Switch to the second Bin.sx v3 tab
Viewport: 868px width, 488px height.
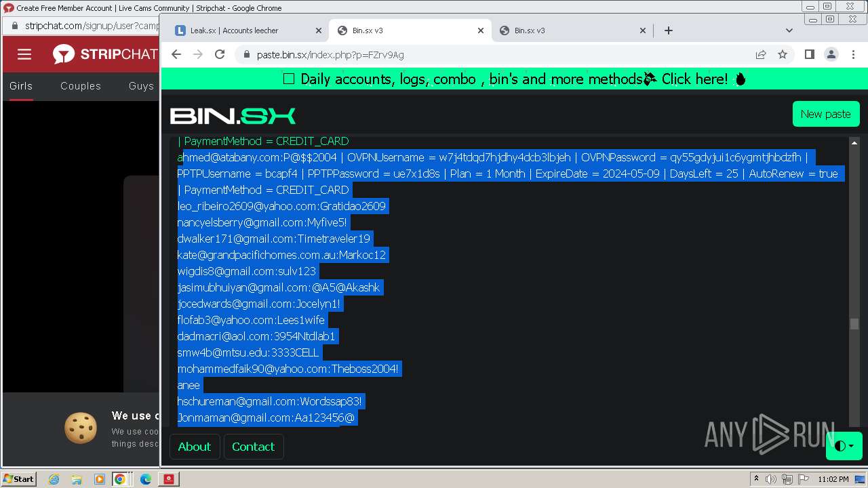pyautogui.click(x=572, y=30)
